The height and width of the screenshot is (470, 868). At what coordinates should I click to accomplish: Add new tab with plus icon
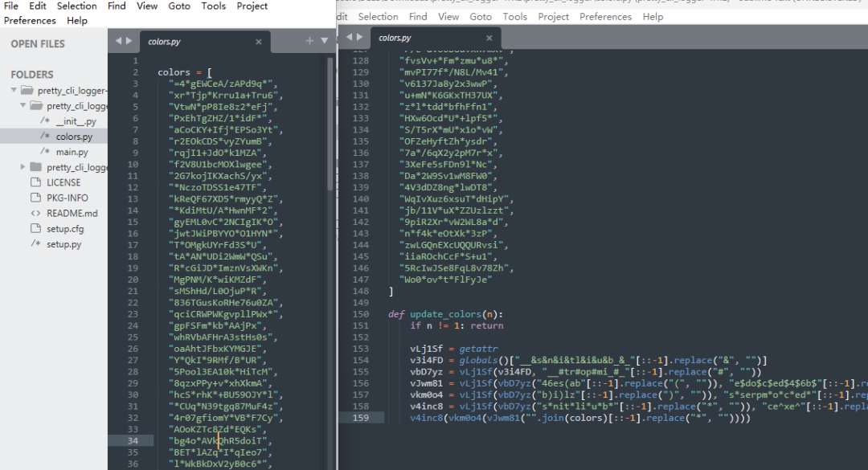pos(309,40)
